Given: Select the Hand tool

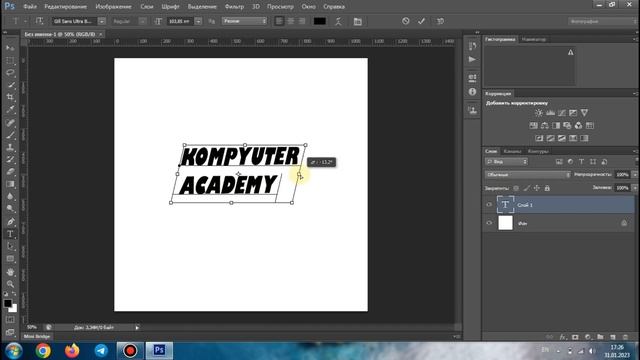Looking at the screenshot, I should [x=10, y=271].
